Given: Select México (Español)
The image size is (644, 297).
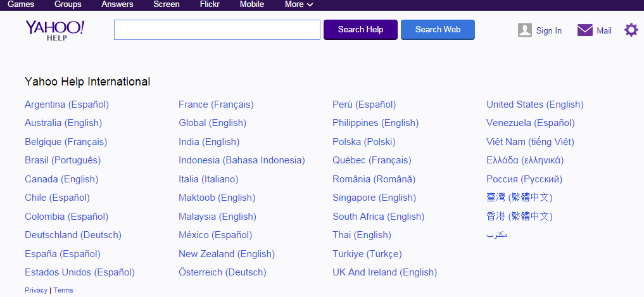Looking at the screenshot, I should point(215,236).
